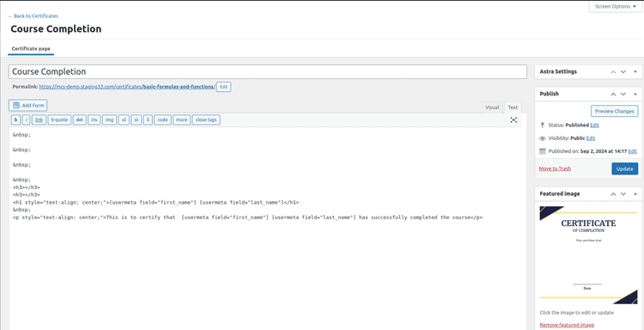
Task: Insert del tag
Action: point(80,119)
